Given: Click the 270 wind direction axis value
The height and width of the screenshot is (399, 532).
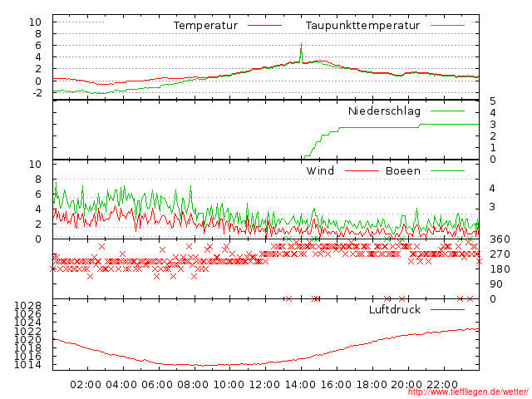Looking at the screenshot, I should coord(500,254).
